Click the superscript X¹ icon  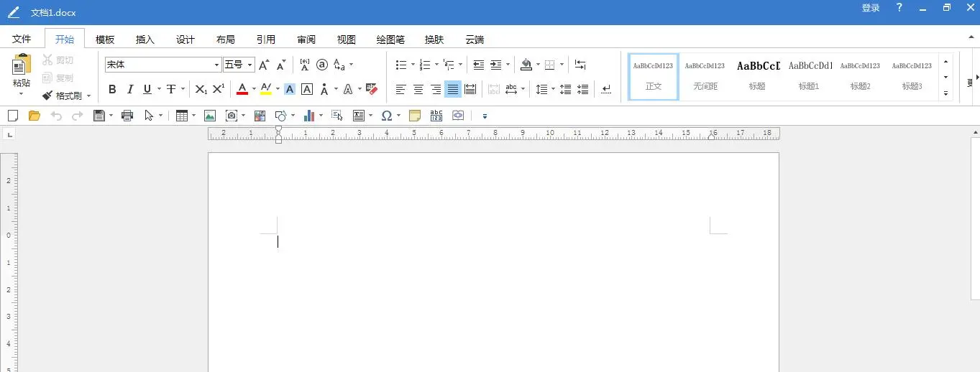219,89
